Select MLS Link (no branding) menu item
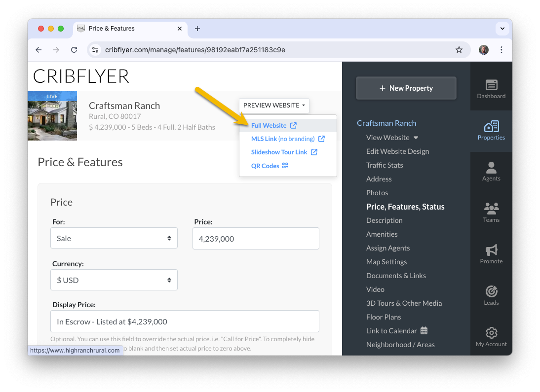The width and height of the screenshot is (540, 392). 288,139
